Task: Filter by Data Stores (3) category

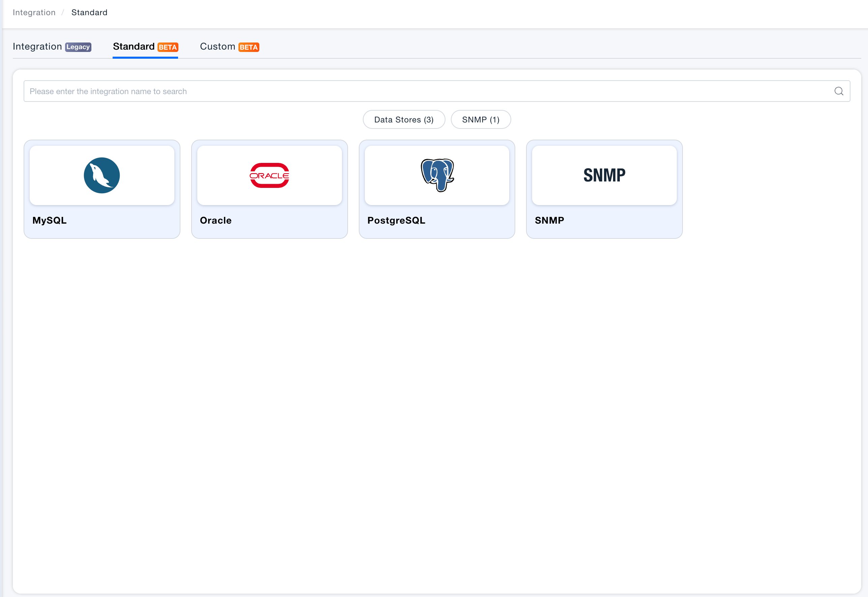Action: click(x=404, y=120)
